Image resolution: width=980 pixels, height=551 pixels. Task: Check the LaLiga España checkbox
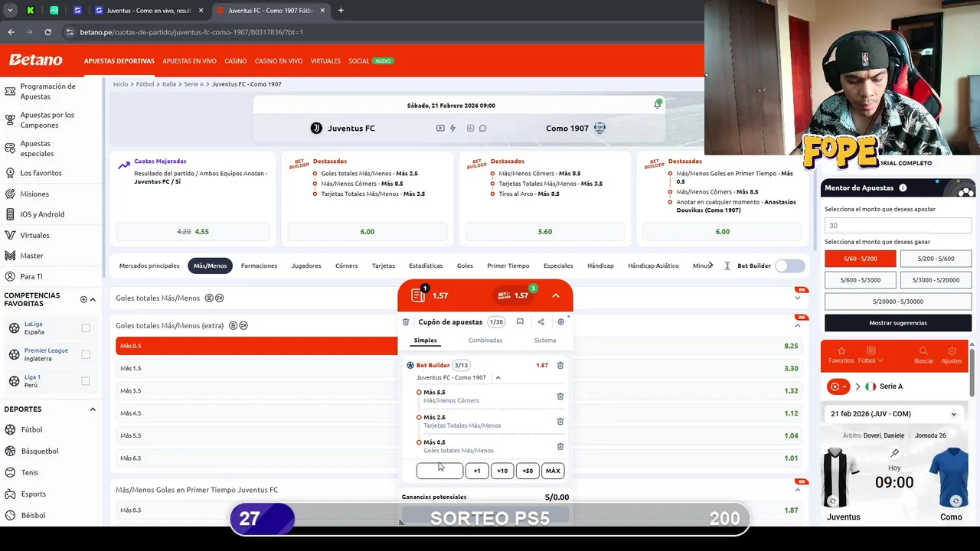pyautogui.click(x=86, y=328)
